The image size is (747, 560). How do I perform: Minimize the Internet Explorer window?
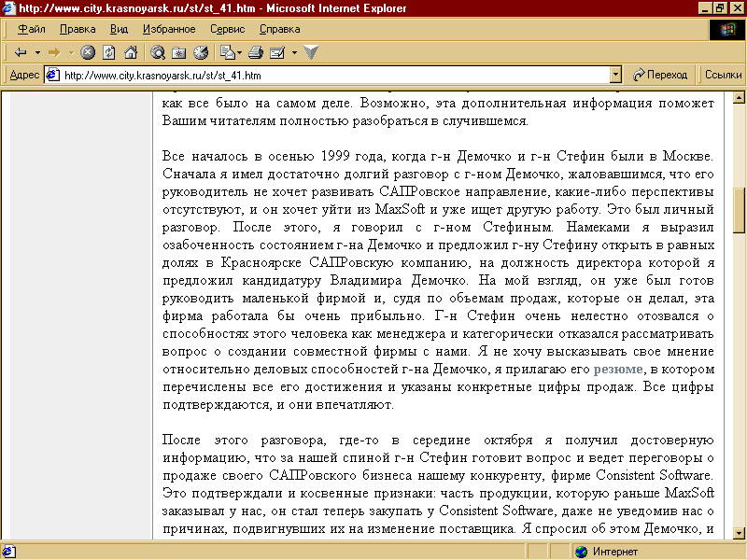tap(705, 8)
